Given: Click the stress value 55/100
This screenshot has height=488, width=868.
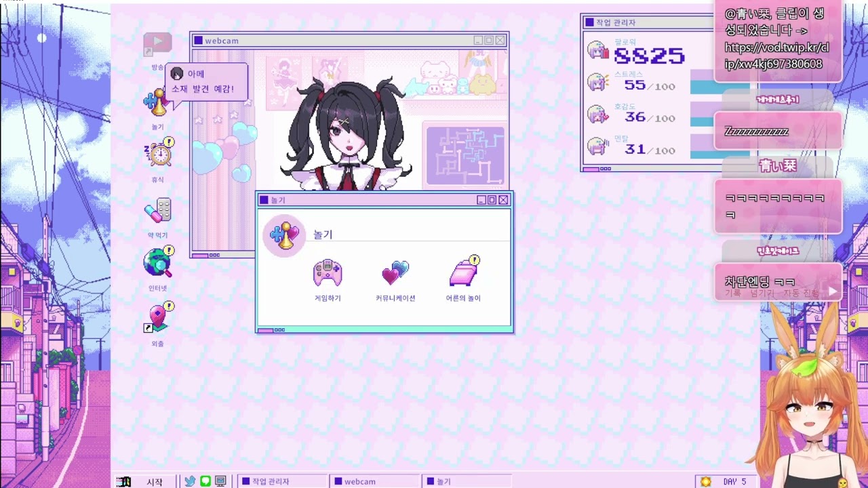Looking at the screenshot, I should [650, 85].
